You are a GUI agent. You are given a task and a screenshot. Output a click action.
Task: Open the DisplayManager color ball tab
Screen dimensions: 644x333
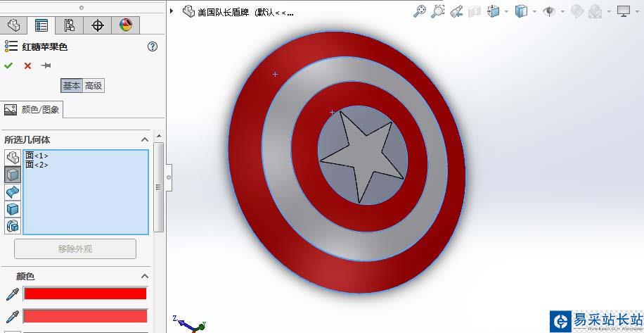(126, 25)
